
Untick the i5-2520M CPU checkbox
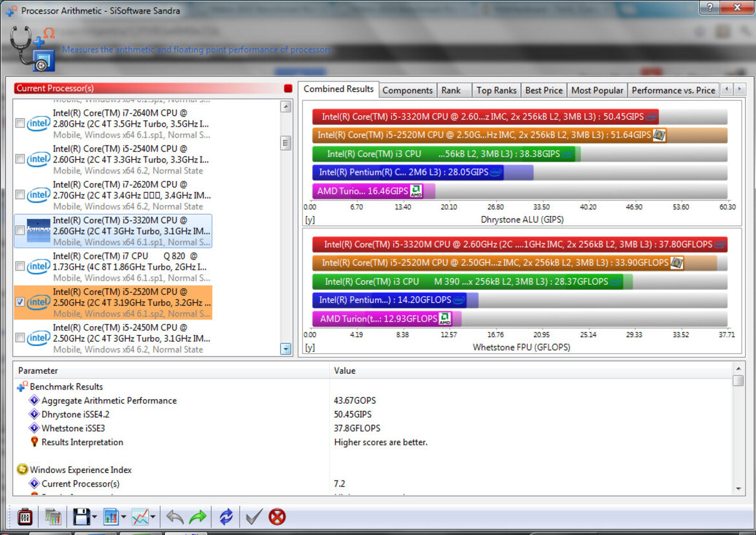click(x=20, y=302)
